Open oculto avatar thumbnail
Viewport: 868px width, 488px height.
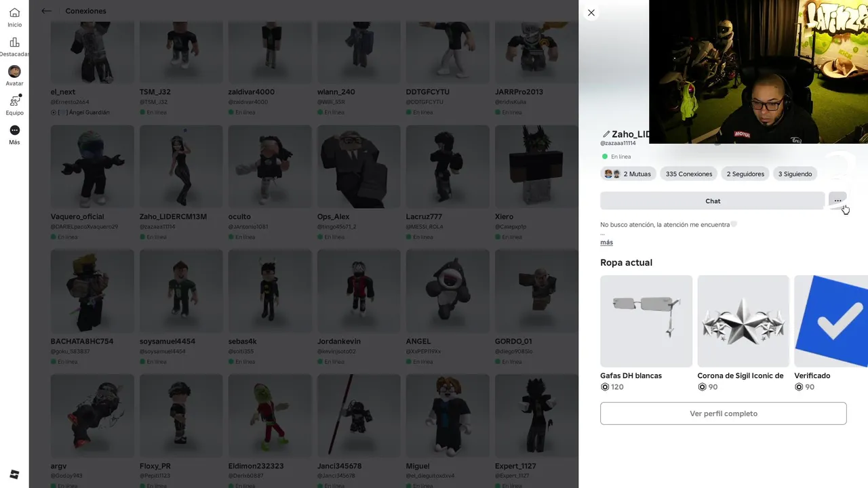[x=270, y=167]
